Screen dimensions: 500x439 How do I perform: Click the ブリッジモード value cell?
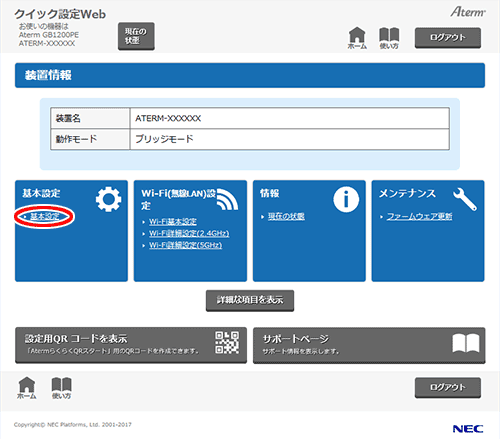(x=289, y=139)
